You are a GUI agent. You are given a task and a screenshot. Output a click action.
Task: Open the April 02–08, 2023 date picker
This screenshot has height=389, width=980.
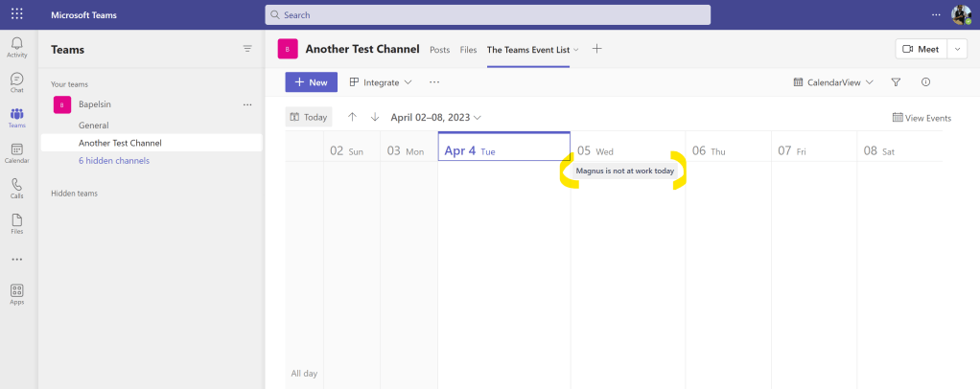point(435,117)
